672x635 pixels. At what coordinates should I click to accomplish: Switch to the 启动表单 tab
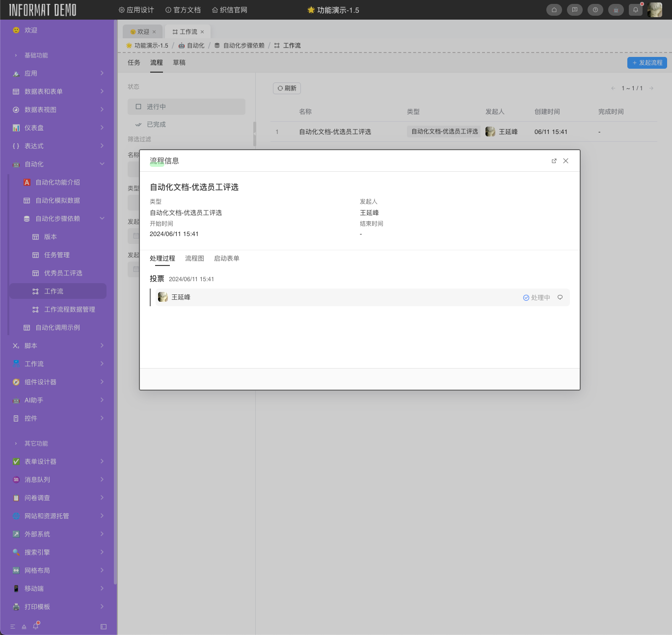226,259
